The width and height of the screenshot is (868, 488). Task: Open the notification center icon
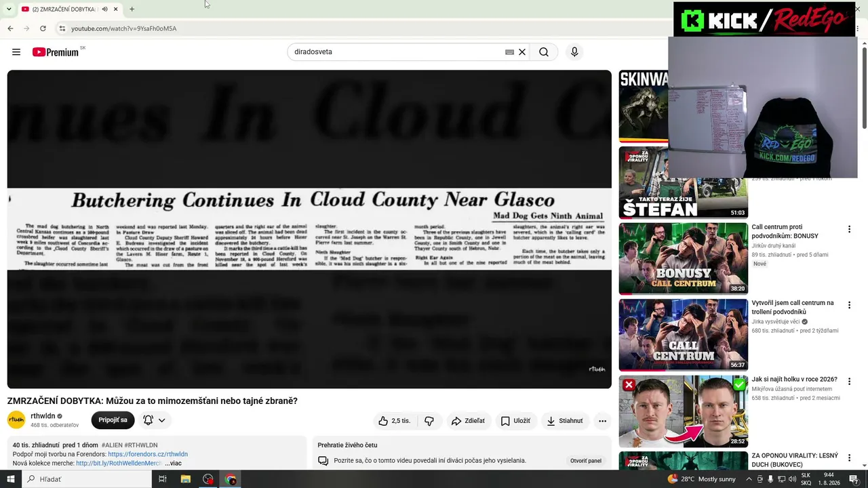point(854,479)
